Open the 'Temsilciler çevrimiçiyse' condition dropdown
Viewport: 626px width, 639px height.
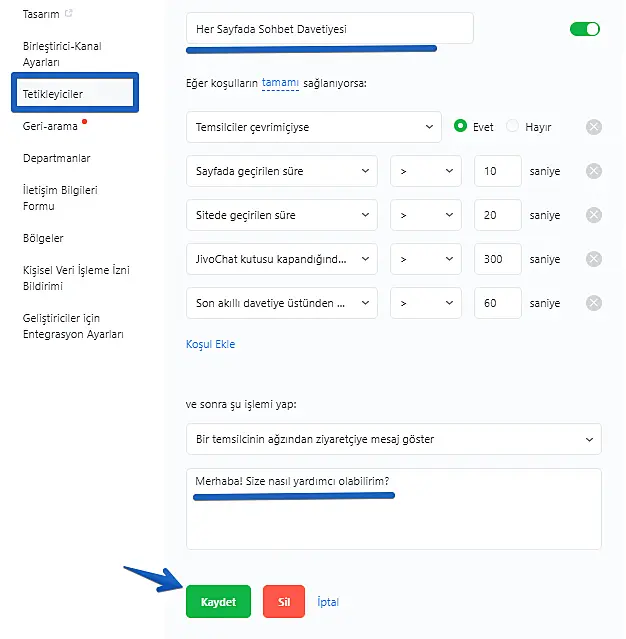point(313,127)
